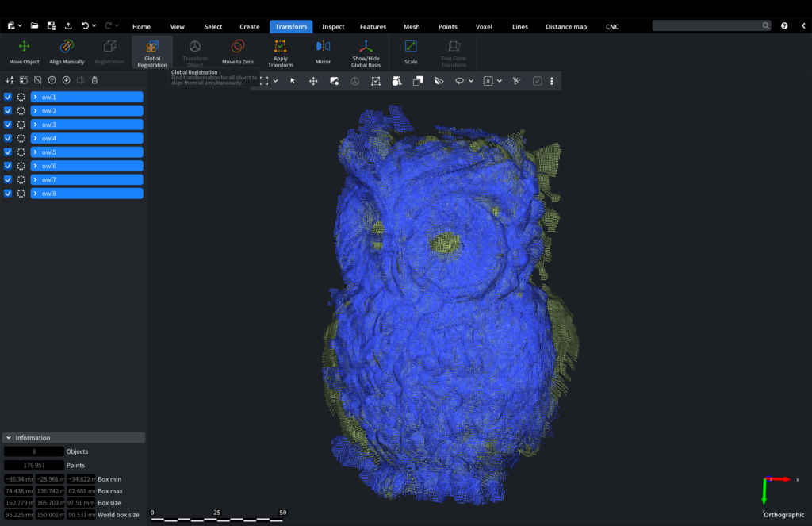The image size is (812, 526).
Task: Open the Scale tool
Action: coord(411,52)
